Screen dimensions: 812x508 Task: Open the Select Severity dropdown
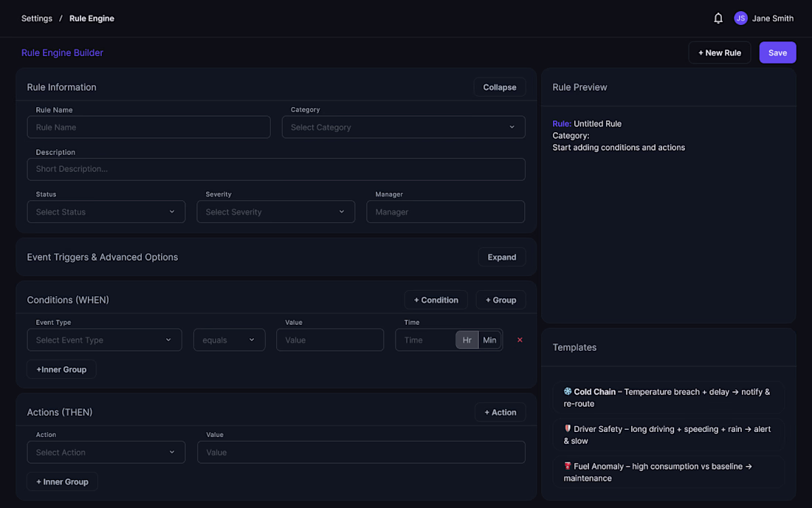[275, 212]
